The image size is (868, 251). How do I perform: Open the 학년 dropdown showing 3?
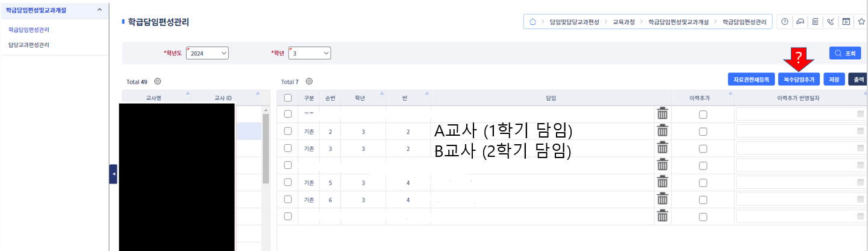point(310,54)
